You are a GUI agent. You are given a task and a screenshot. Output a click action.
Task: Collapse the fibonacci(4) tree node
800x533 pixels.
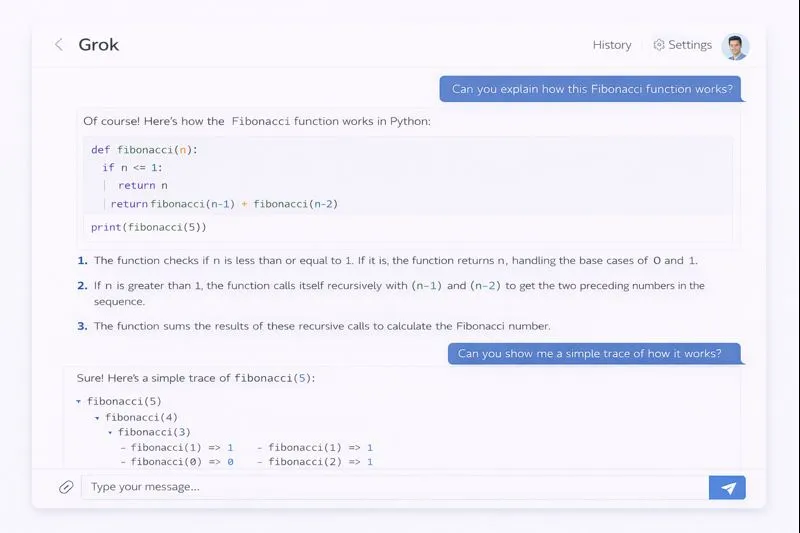pyautogui.click(x=97, y=418)
